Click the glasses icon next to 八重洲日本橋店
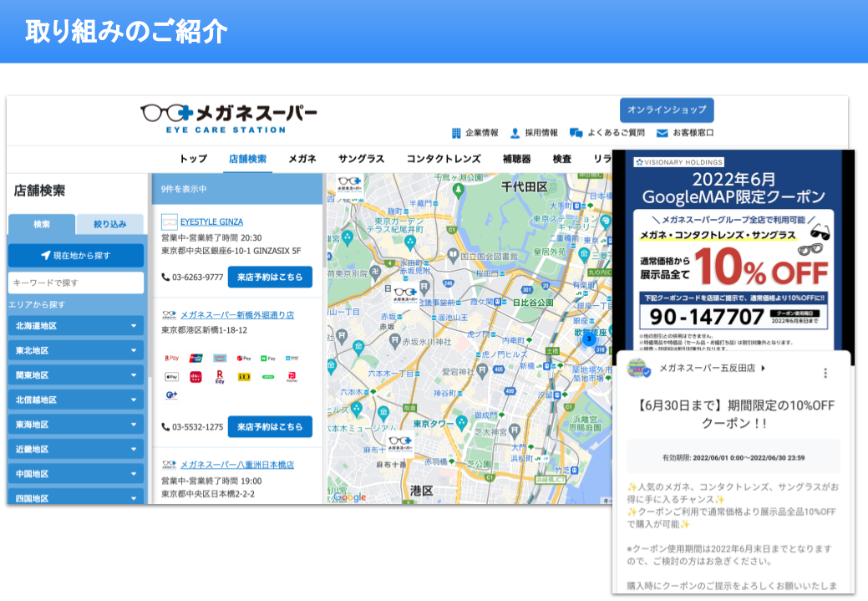The image size is (868, 601). point(170,464)
